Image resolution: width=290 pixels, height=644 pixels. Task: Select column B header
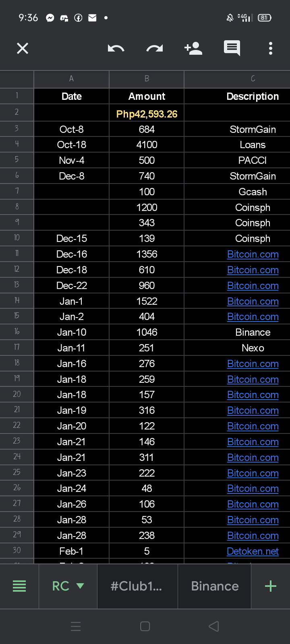147,79
